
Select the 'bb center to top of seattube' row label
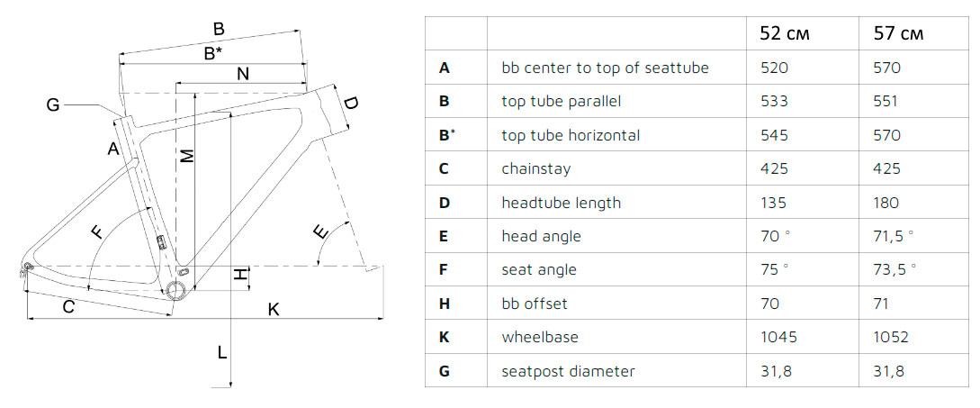click(x=605, y=68)
